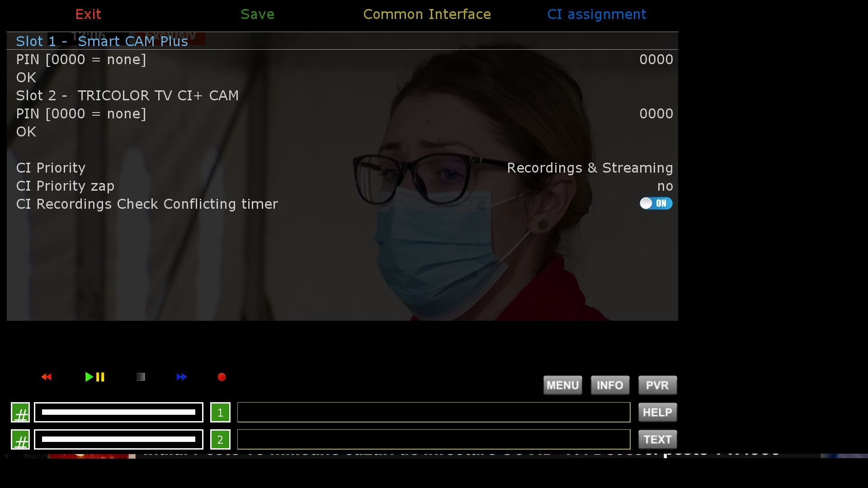
Task: Select the green number 2 icon
Action: point(220,440)
